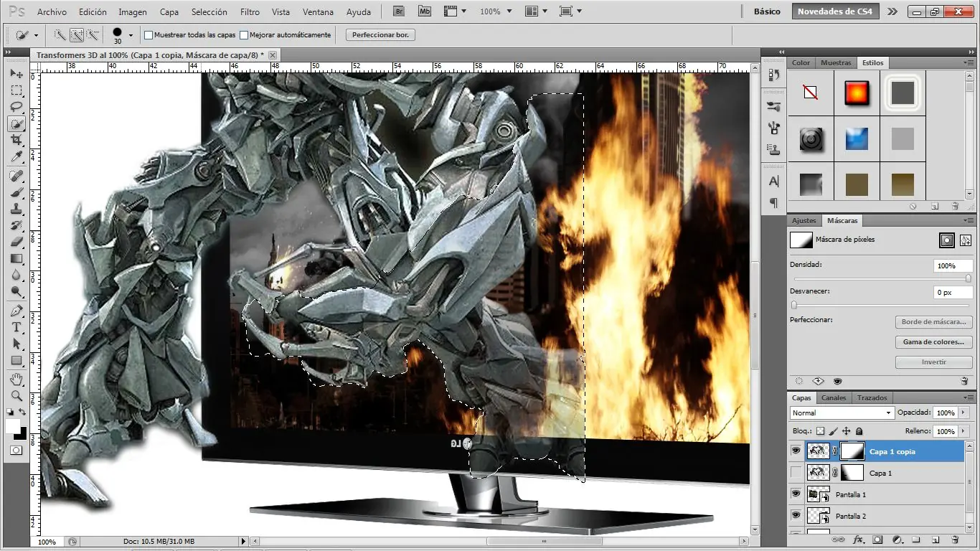The height and width of the screenshot is (551, 980).
Task: Open the brush picker dropdown
Action: tap(131, 34)
